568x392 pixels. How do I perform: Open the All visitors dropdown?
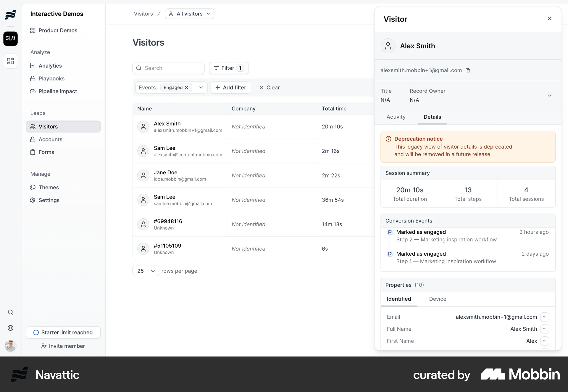pos(189,14)
